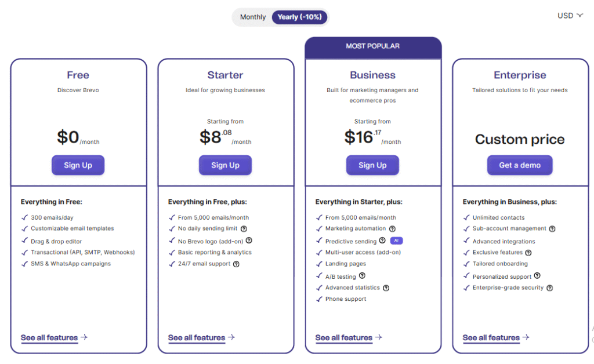Viewport: 594px width, 364px height.
Task: Click the Sign Up button for Business plan
Action: click(x=372, y=165)
